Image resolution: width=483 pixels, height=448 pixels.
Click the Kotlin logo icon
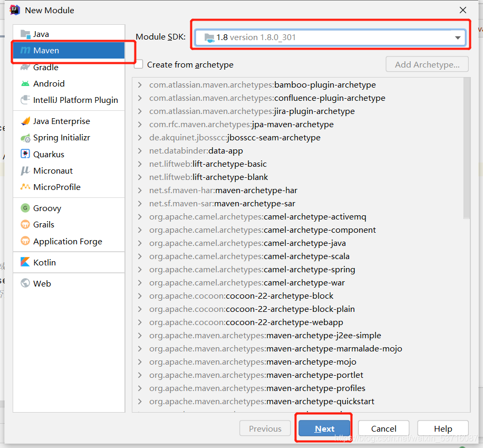(x=25, y=262)
